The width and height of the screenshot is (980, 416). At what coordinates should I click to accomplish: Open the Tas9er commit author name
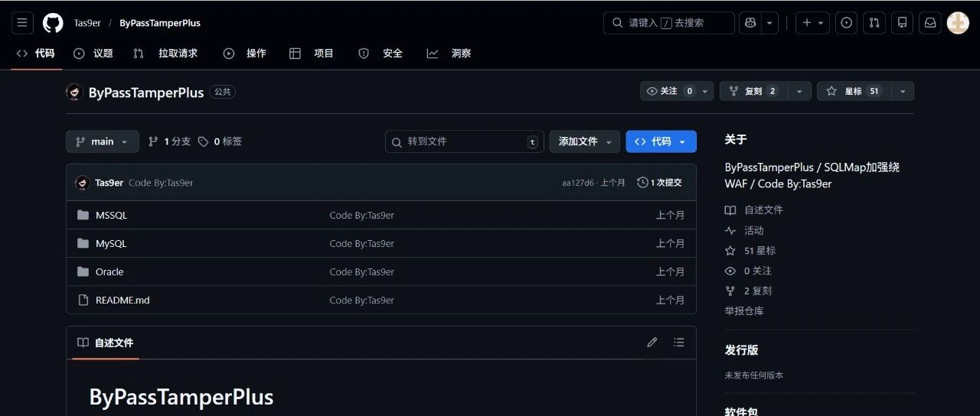(109, 183)
